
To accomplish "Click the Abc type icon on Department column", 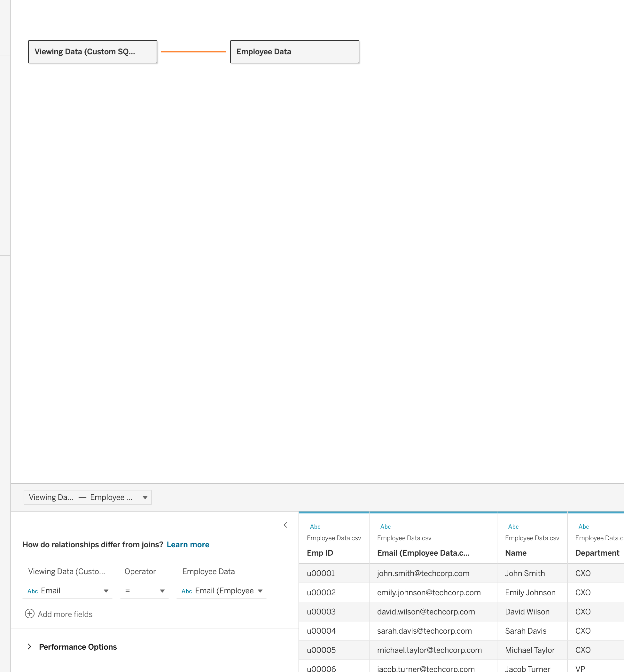I will pos(583,527).
